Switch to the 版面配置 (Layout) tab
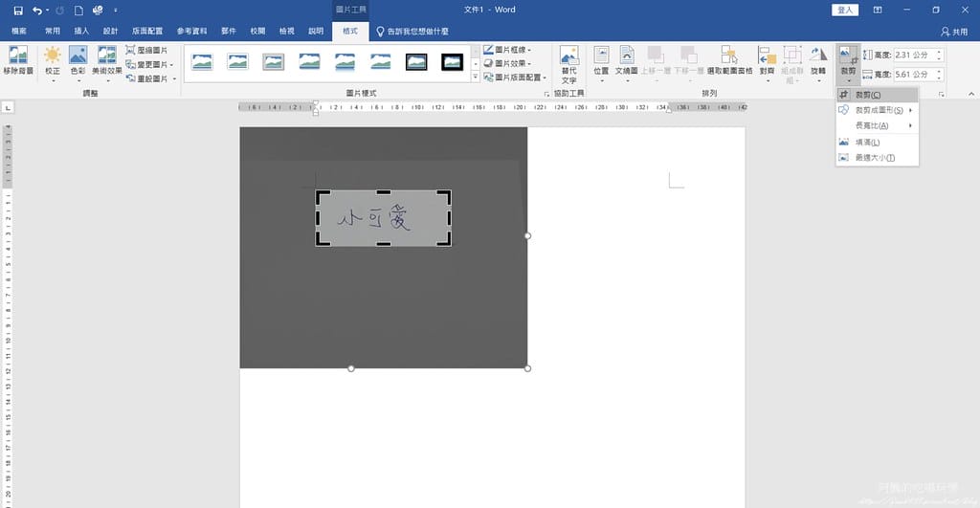This screenshot has width=980, height=508. coord(147,32)
